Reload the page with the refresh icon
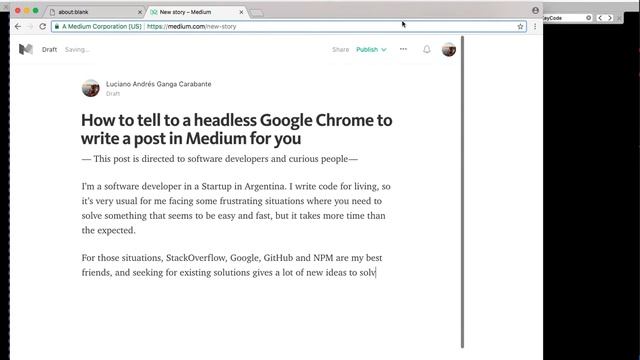 (42, 27)
